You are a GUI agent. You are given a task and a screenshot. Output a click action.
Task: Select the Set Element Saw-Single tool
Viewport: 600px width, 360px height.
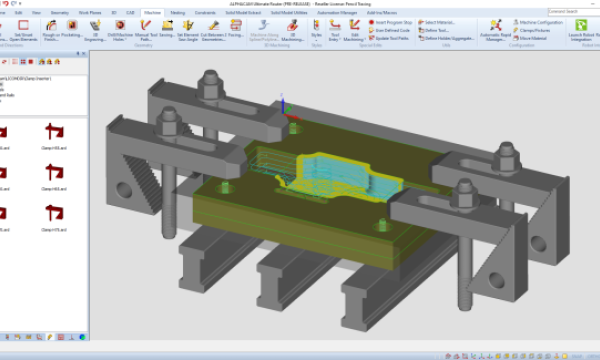188,30
